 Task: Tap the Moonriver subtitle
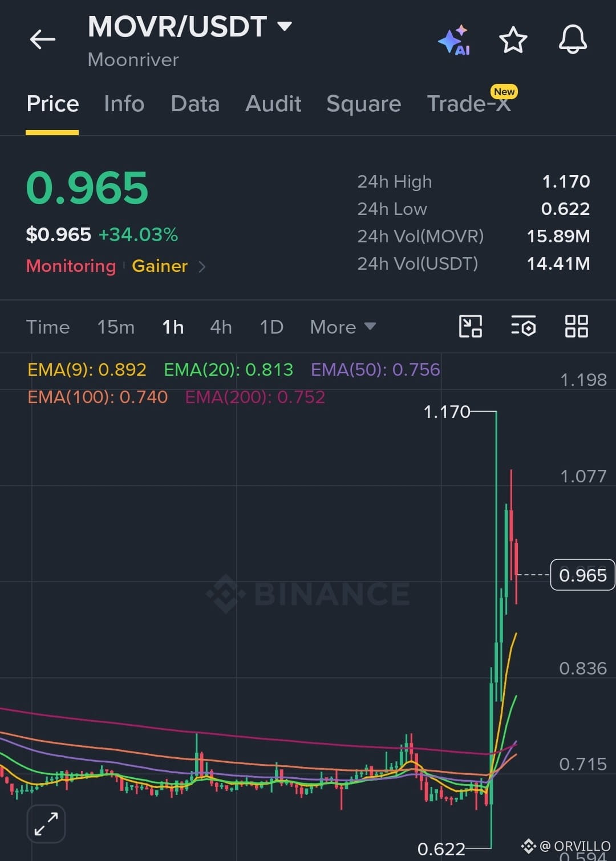coord(133,60)
